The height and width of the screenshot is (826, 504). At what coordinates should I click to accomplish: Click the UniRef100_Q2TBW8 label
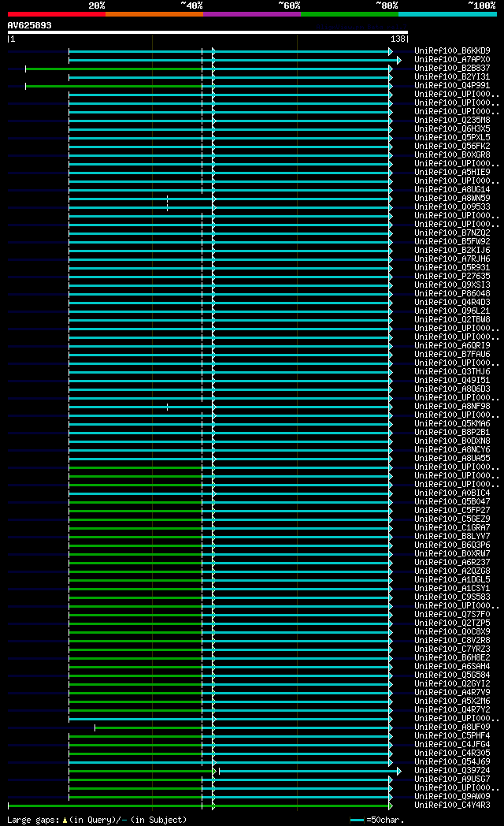[452, 320]
